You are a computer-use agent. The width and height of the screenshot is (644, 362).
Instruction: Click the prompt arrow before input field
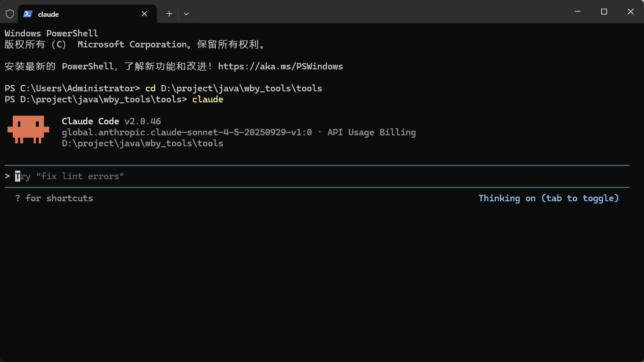8,176
